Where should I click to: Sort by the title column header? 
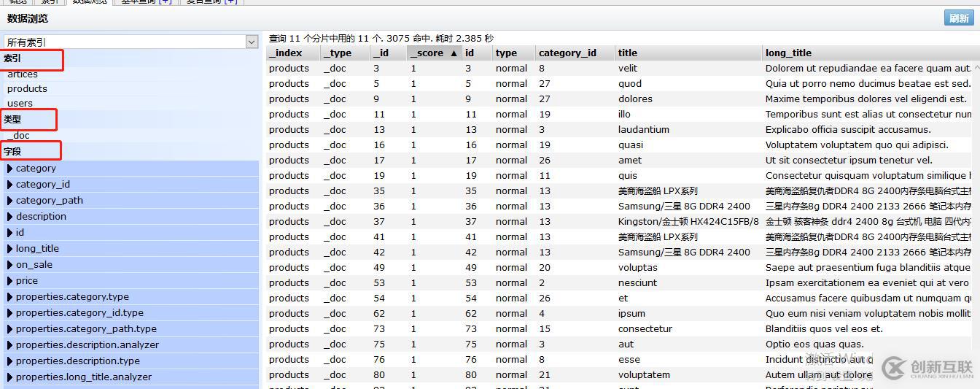[x=688, y=53]
